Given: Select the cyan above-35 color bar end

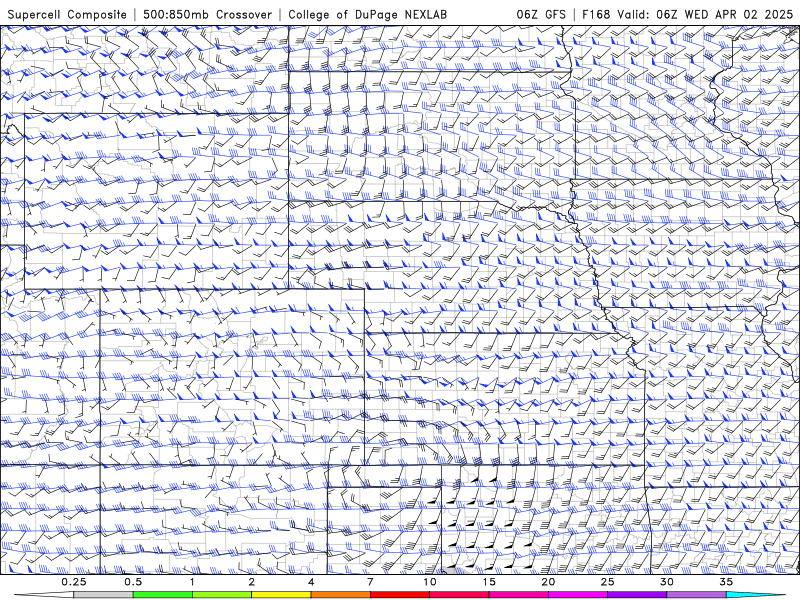Looking at the screenshot, I should click(755, 594).
